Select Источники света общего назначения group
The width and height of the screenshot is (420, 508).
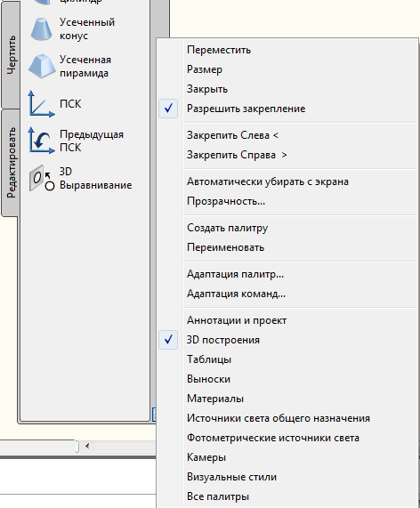(x=287, y=418)
